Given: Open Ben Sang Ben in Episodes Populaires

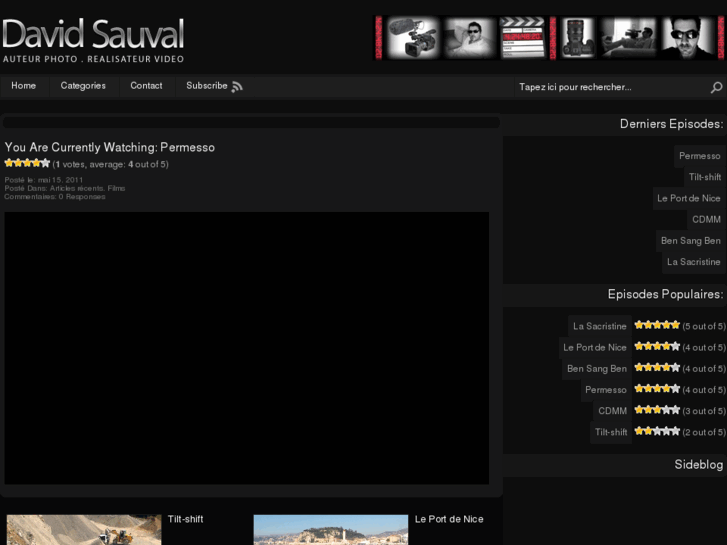Looking at the screenshot, I should 597,369.
